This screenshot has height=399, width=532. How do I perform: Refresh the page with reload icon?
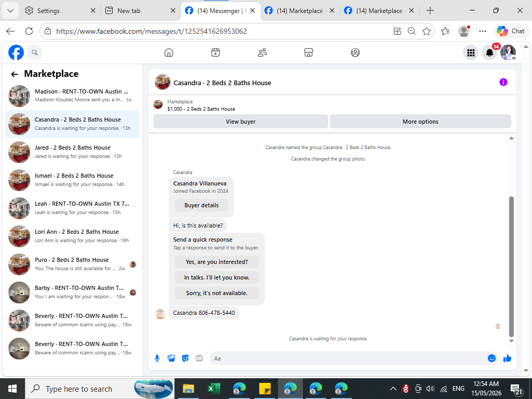click(29, 31)
